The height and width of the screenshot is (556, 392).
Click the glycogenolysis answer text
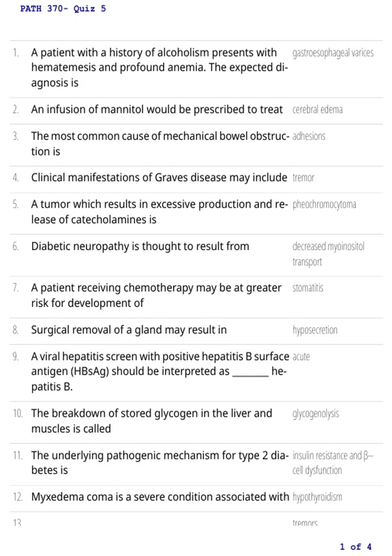316,414
